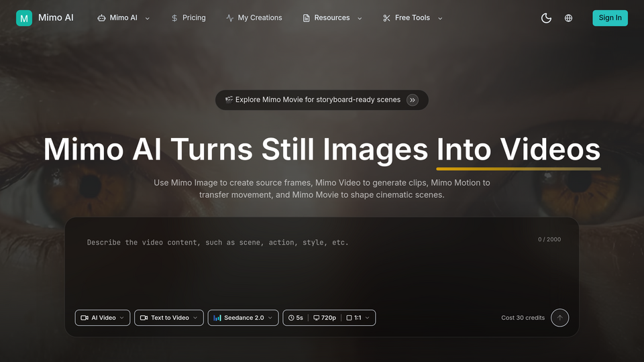Open the 5s 720p 1:1 settings dropdown
This screenshot has height=362, width=644.
329,318
